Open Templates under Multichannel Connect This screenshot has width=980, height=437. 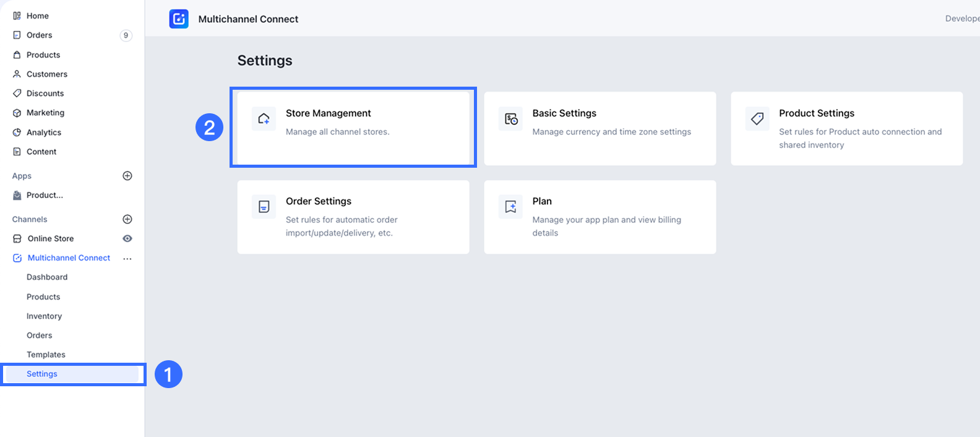pyautogui.click(x=46, y=355)
